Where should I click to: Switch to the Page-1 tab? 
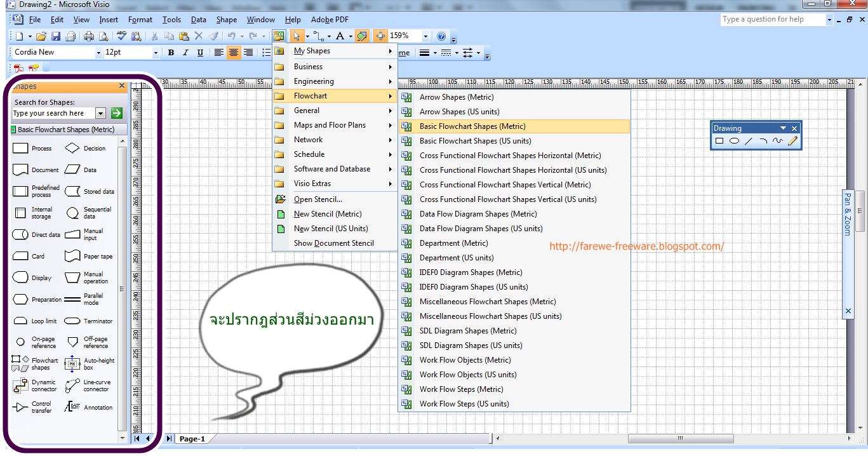[192, 439]
